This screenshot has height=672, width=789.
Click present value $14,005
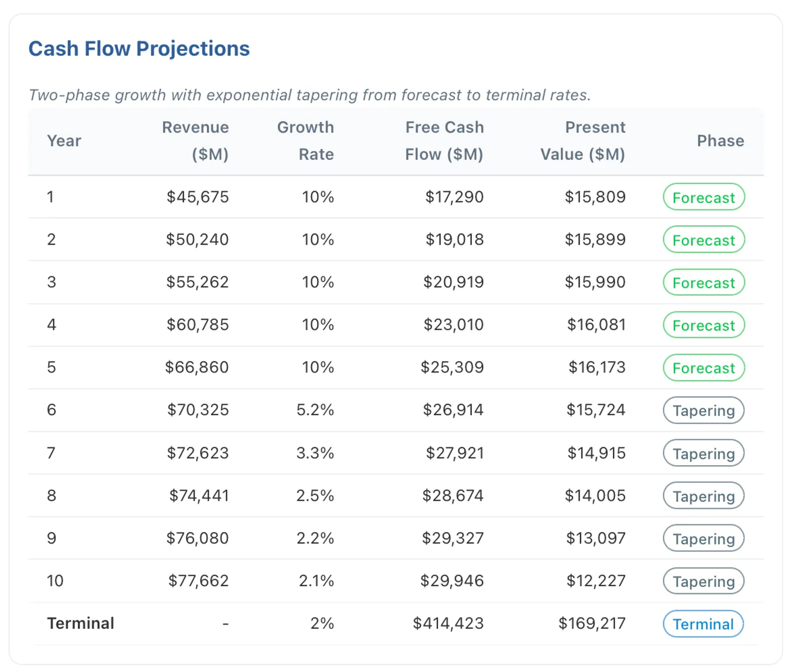tap(595, 496)
